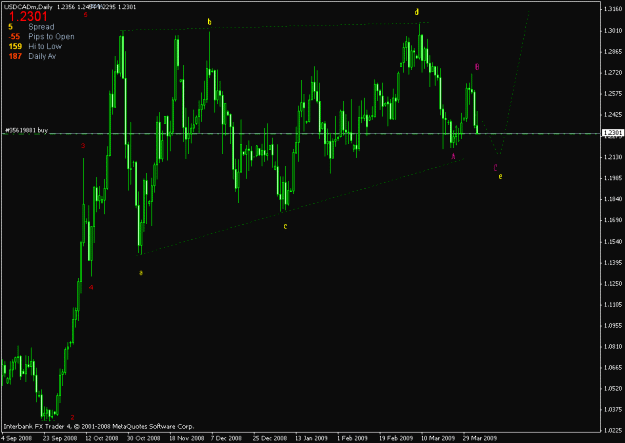Click 1.3010 on the price axis
625x443 pixels.
(x=613, y=31)
